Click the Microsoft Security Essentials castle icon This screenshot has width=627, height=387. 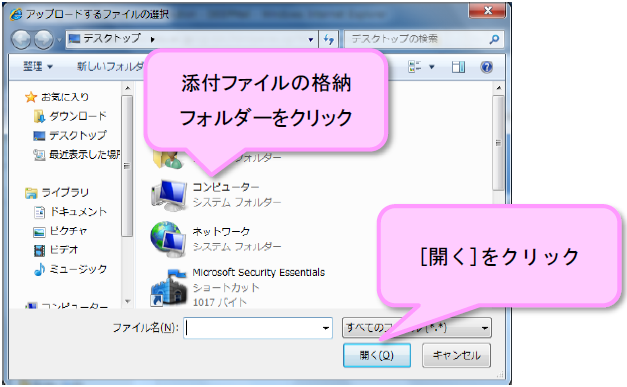point(168,287)
